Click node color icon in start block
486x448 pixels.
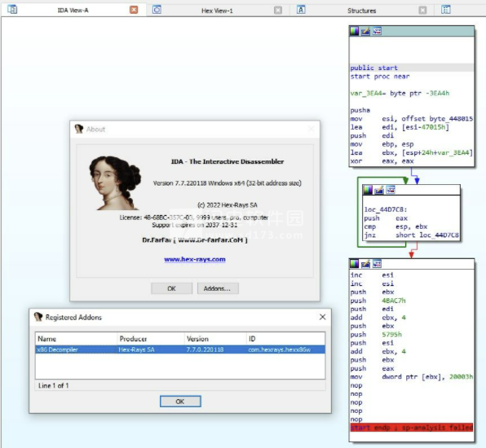click(x=354, y=31)
